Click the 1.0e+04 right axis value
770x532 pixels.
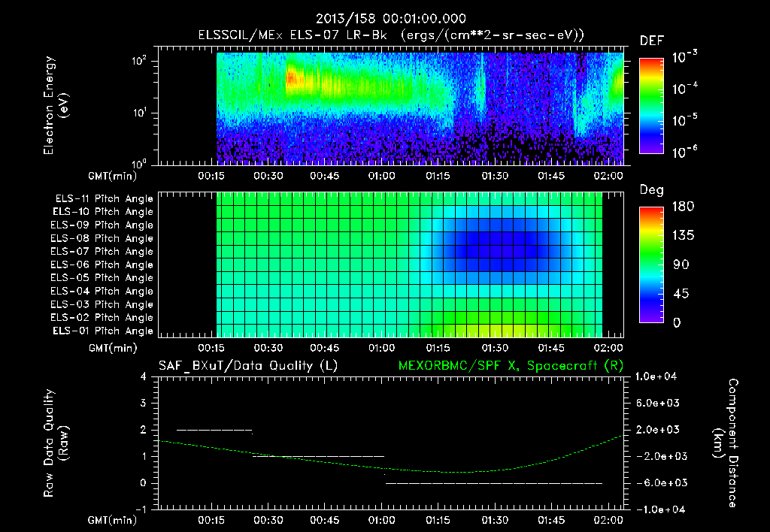tap(656, 376)
